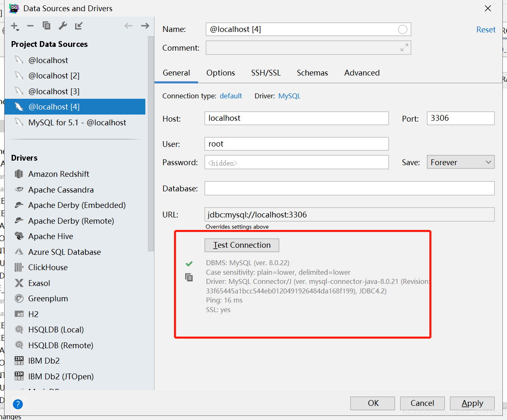The image size is (507, 420).
Task: Open the help question mark button
Action: click(18, 404)
